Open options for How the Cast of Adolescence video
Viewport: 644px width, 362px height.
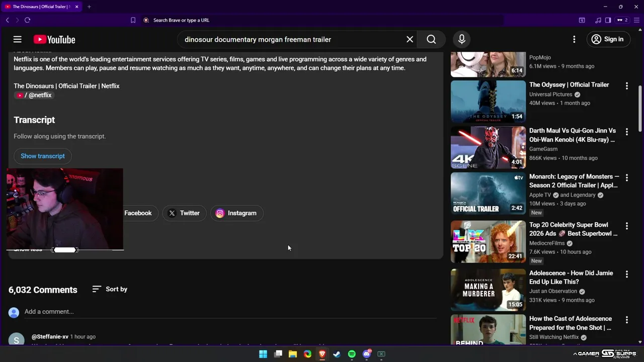[627, 320]
